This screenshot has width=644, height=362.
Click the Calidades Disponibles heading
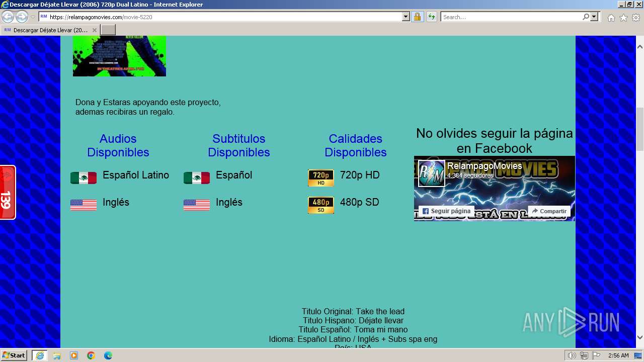(356, 145)
